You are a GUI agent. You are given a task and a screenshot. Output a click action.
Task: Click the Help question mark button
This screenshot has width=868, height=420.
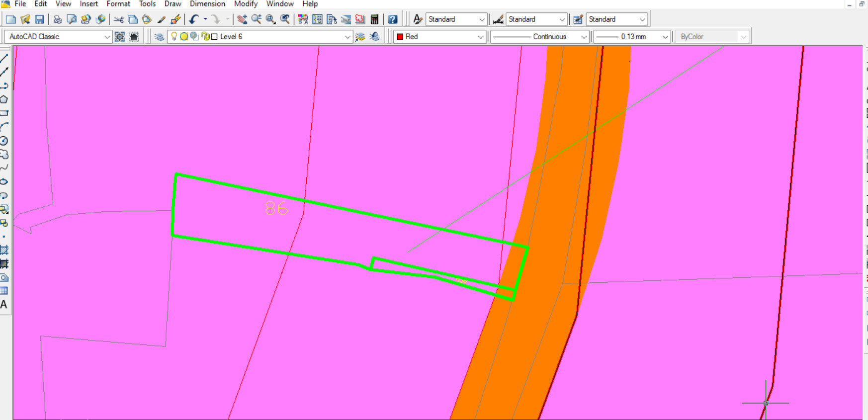click(x=393, y=19)
